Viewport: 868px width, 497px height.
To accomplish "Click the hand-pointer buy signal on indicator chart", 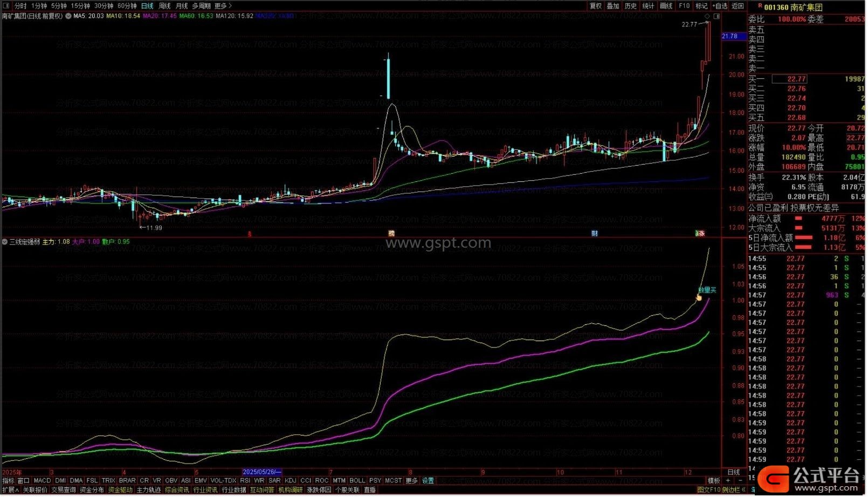I will pyautogui.click(x=699, y=297).
